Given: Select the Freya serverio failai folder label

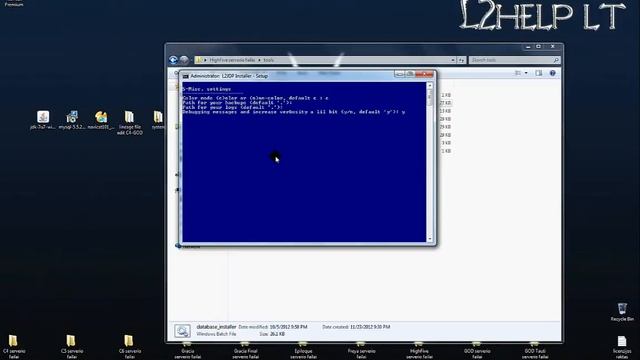Looking at the screenshot, I should tap(361, 353).
